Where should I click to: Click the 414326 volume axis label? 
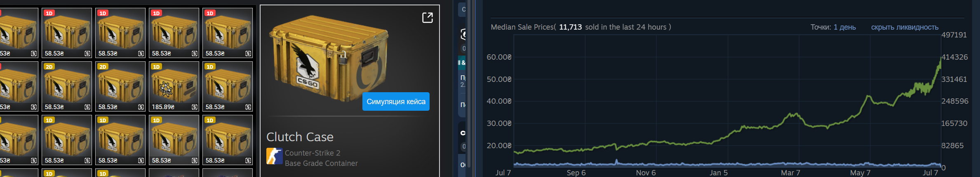pyautogui.click(x=954, y=57)
